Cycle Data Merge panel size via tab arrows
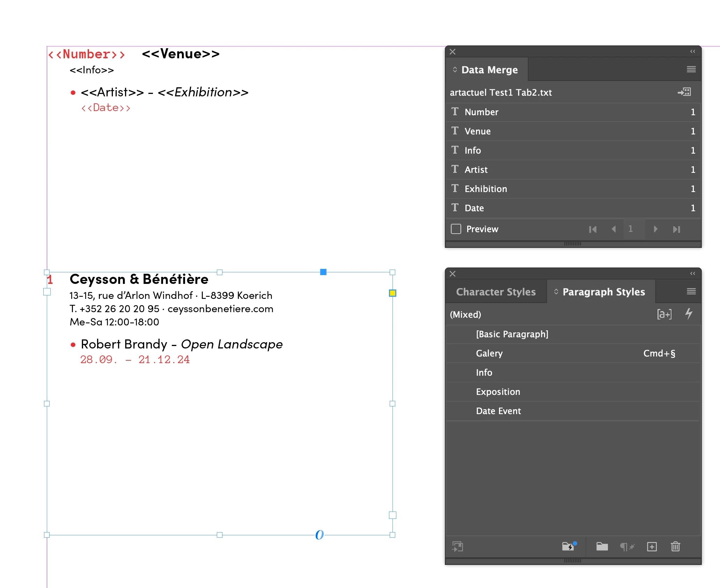Image resolution: width=720 pixels, height=588 pixels. [x=455, y=69]
